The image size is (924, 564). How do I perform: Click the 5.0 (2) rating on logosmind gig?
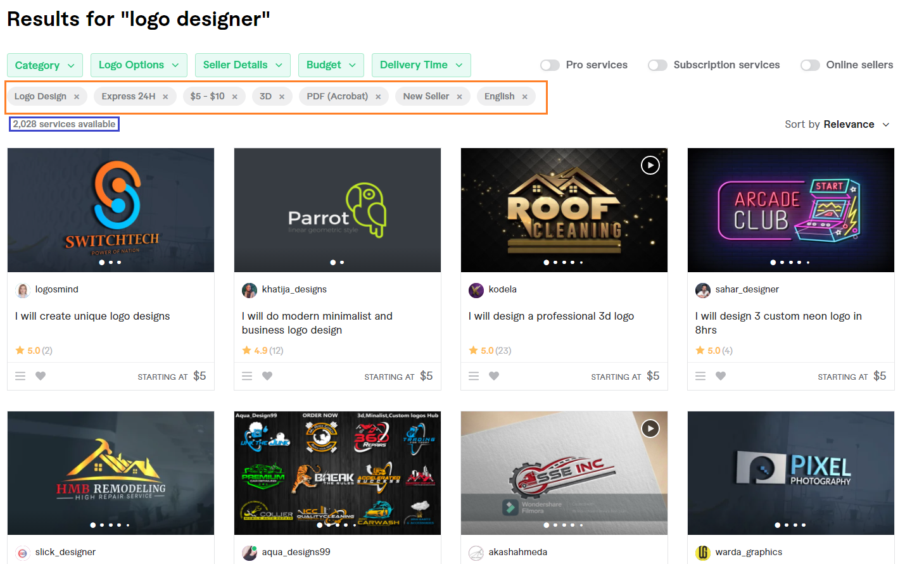click(x=34, y=351)
